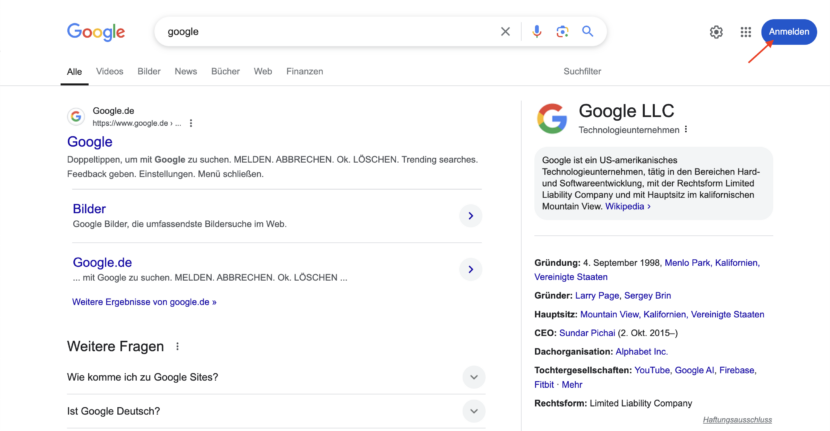Screen dimensions: 830x431
Task: Switch to the News tab
Action: (x=186, y=71)
